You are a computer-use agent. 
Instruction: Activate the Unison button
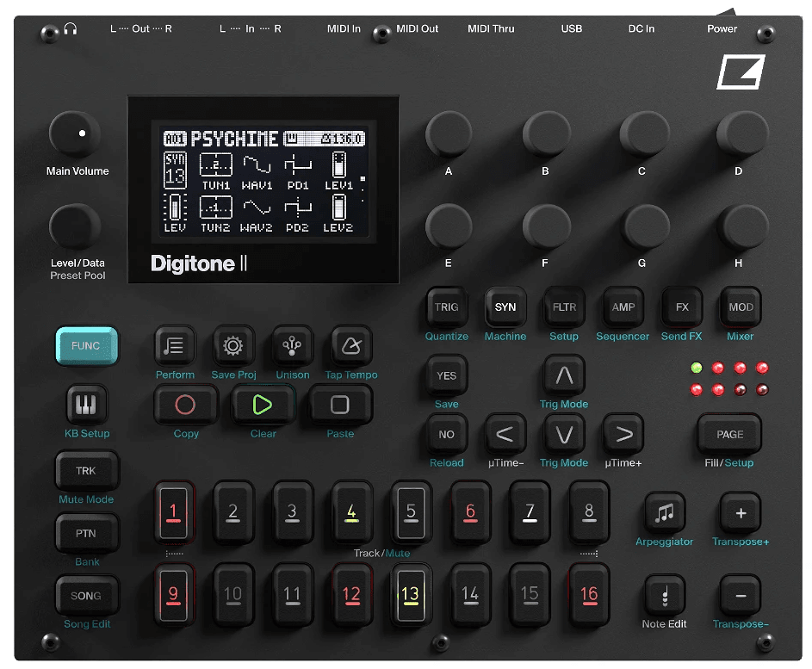point(292,345)
